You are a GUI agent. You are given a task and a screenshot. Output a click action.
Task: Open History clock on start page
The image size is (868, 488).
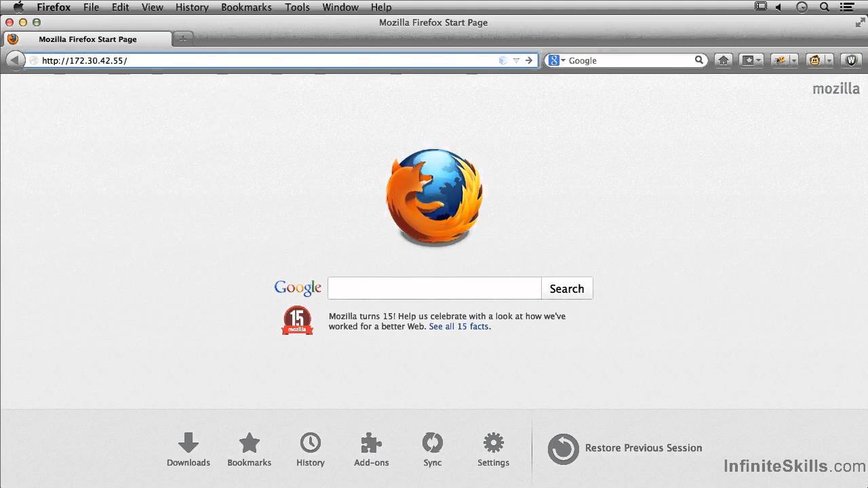pos(311,450)
